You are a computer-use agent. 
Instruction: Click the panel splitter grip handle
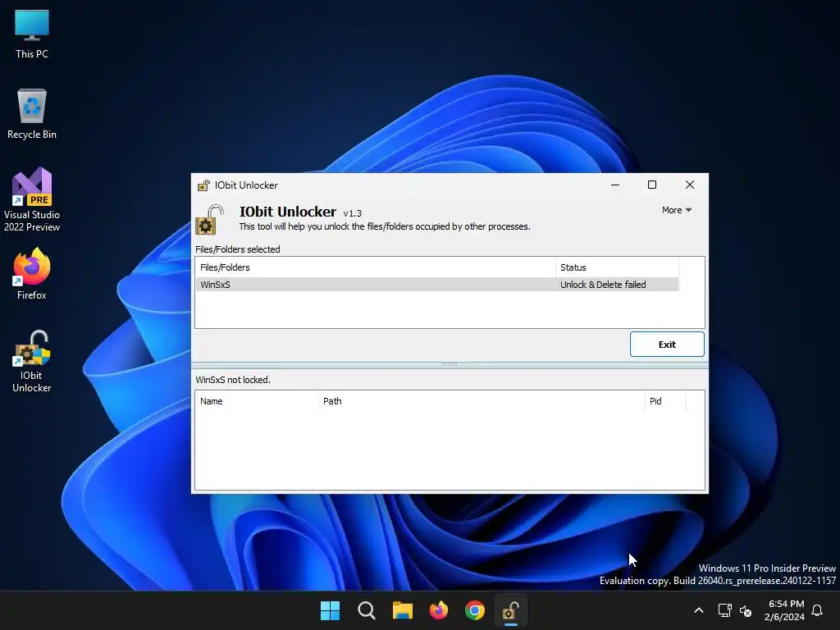(x=449, y=364)
